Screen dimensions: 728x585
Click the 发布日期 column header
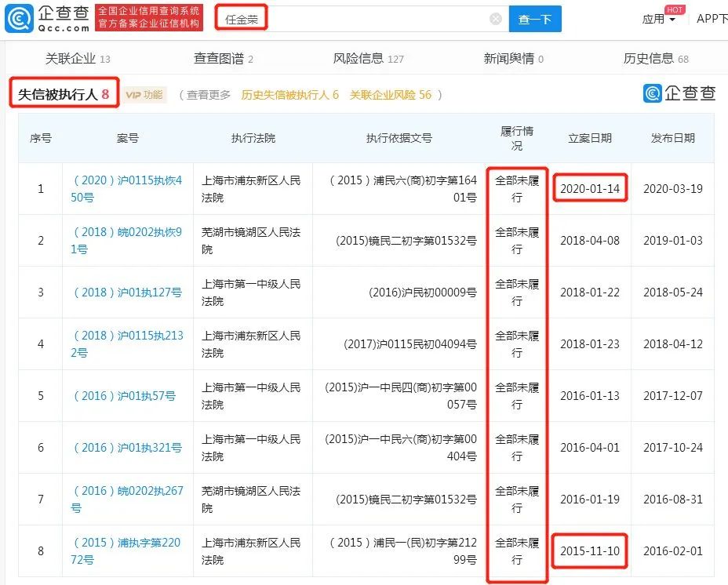(x=673, y=138)
